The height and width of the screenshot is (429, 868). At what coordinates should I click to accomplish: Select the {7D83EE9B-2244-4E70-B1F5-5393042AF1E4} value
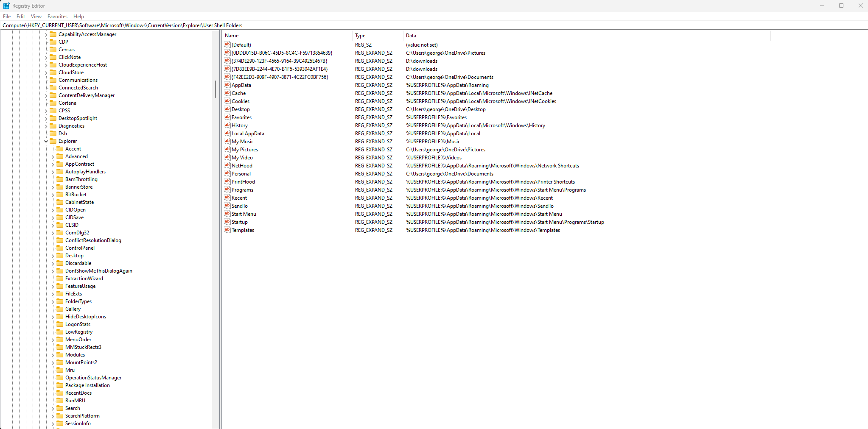tap(280, 69)
